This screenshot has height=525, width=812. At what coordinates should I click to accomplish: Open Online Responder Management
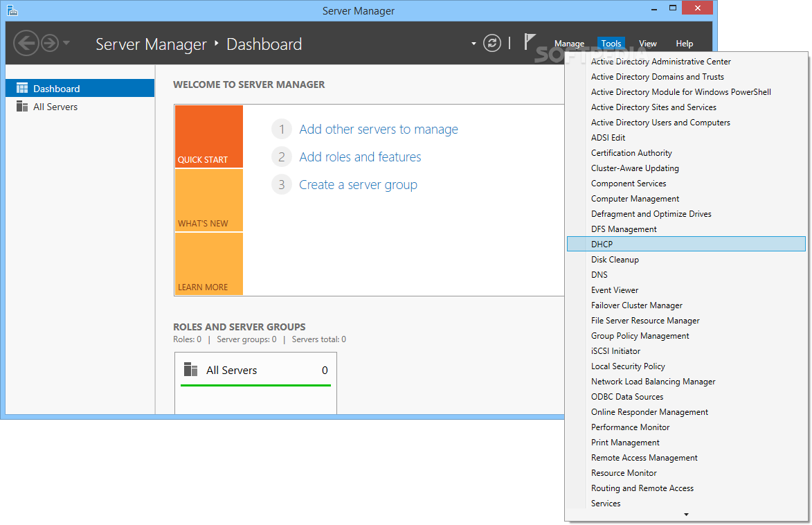click(686, 412)
